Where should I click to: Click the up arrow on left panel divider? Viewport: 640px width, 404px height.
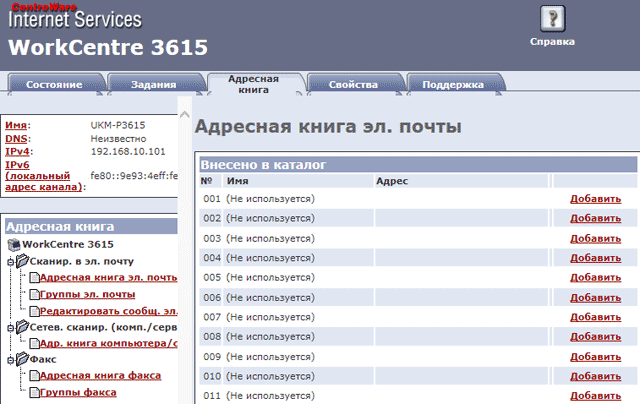click(x=184, y=115)
